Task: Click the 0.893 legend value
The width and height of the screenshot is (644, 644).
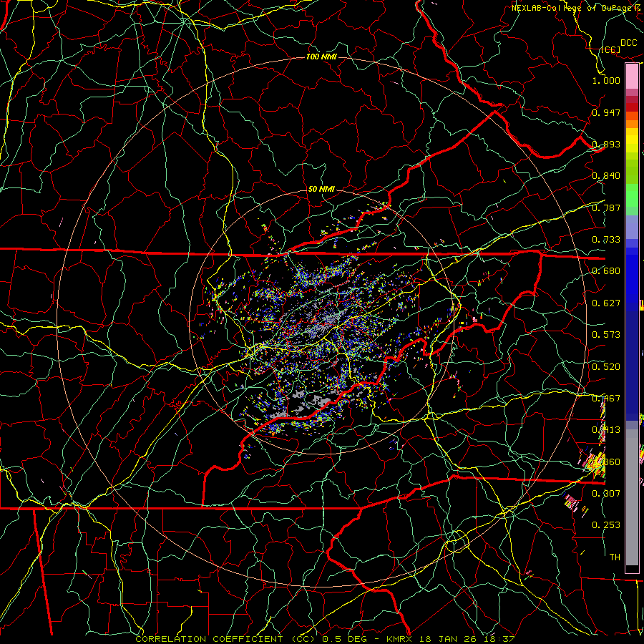Action: click(x=606, y=144)
